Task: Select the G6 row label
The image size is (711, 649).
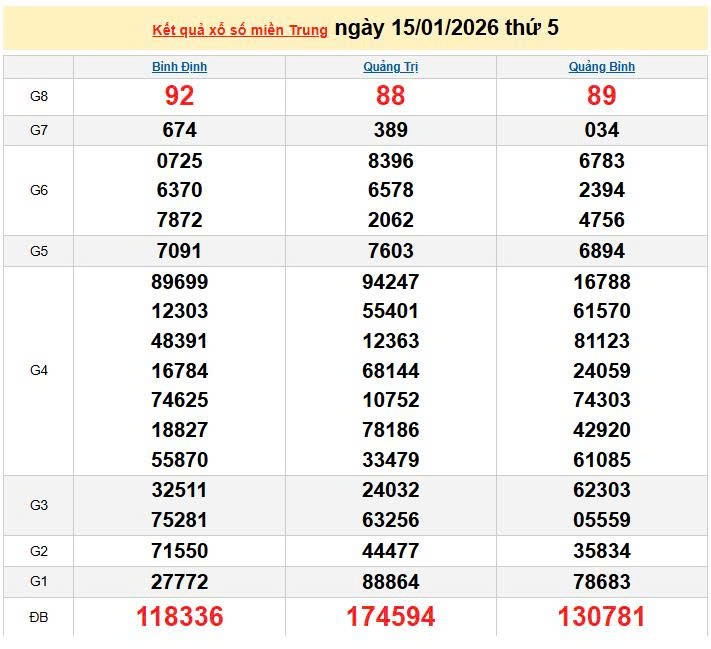Action: tap(39, 190)
